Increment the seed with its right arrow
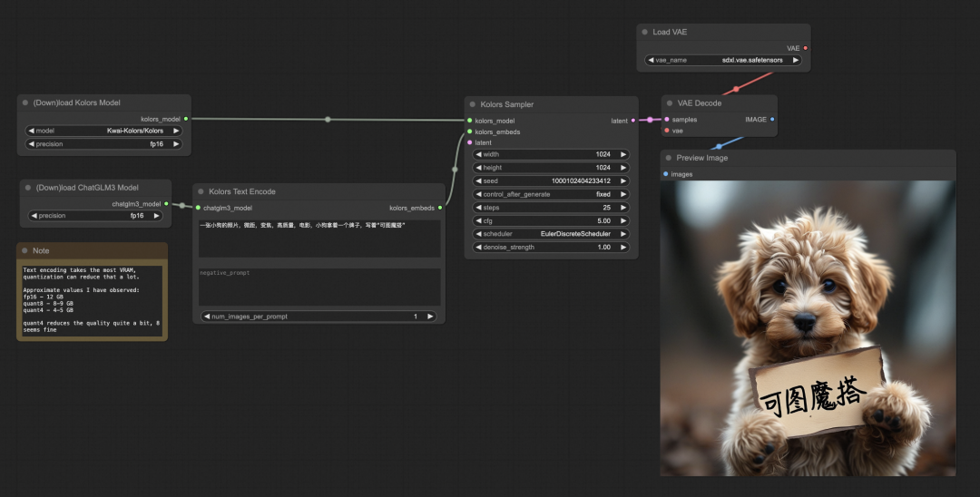This screenshot has height=497, width=980. click(x=623, y=181)
